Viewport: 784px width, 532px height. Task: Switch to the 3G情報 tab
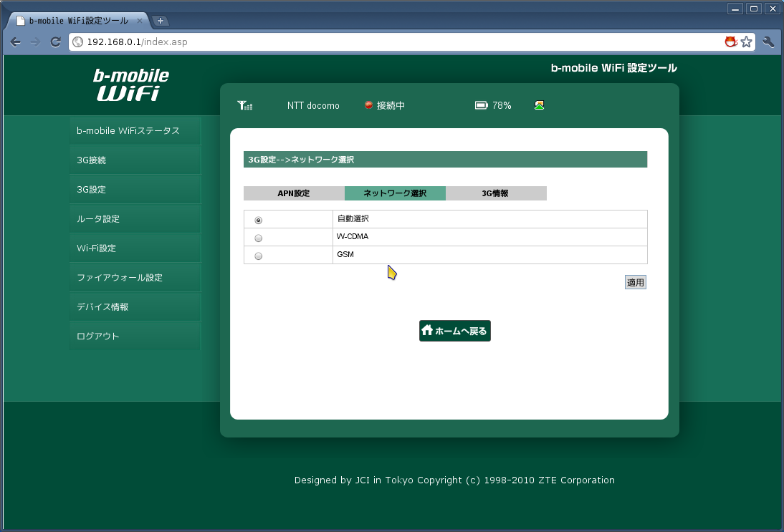tap(496, 193)
